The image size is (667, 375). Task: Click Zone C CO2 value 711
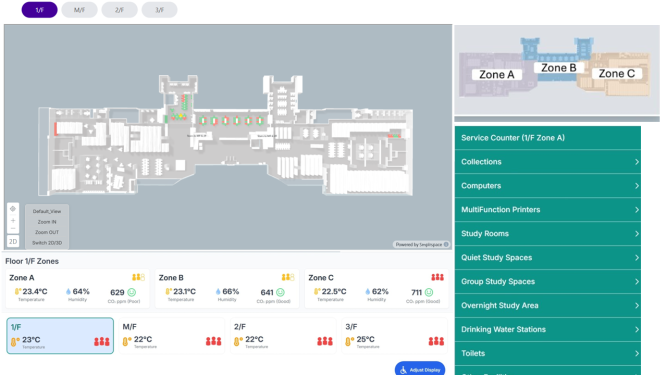coord(416,293)
